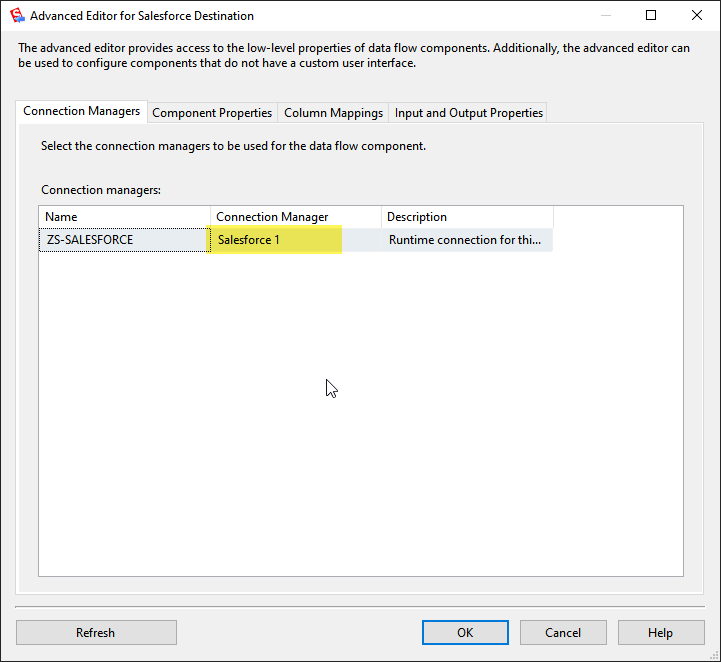The height and width of the screenshot is (662, 721).
Task: Switch to the Connection Managers tab
Action: (81, 111)
